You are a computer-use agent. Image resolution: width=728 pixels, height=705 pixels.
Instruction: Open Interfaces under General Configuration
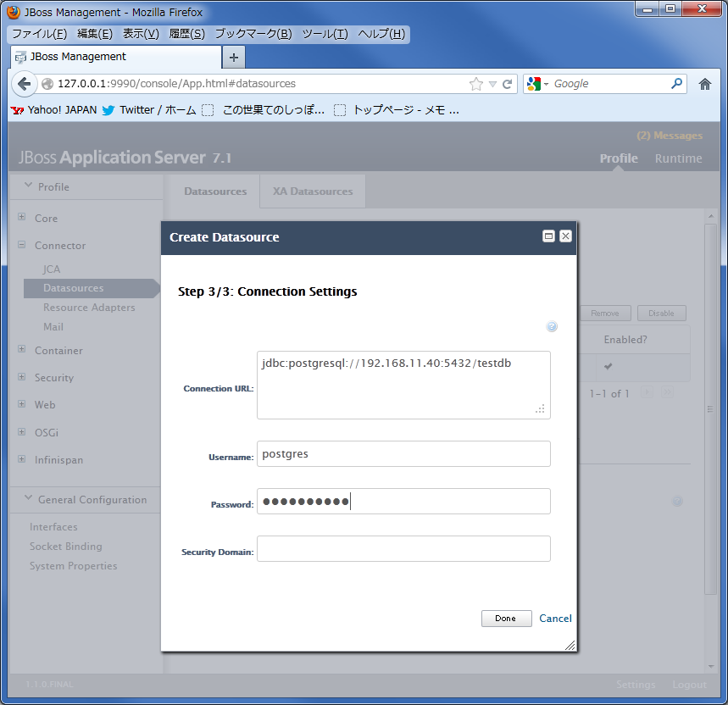(53, 527)
